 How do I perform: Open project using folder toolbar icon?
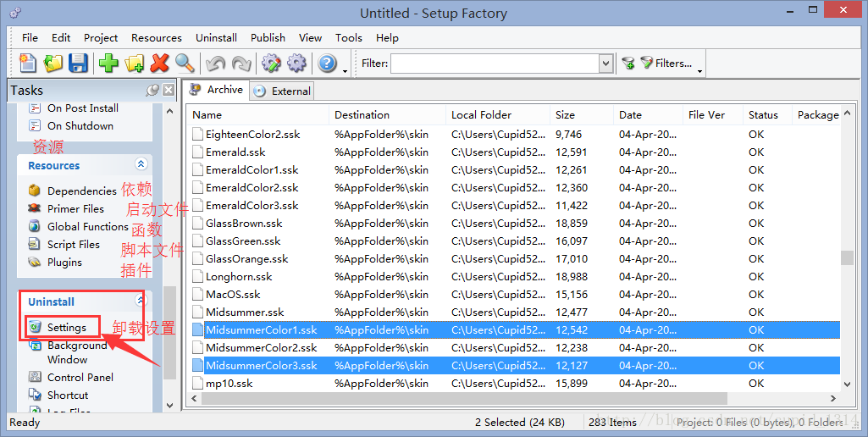pos(53,64)
